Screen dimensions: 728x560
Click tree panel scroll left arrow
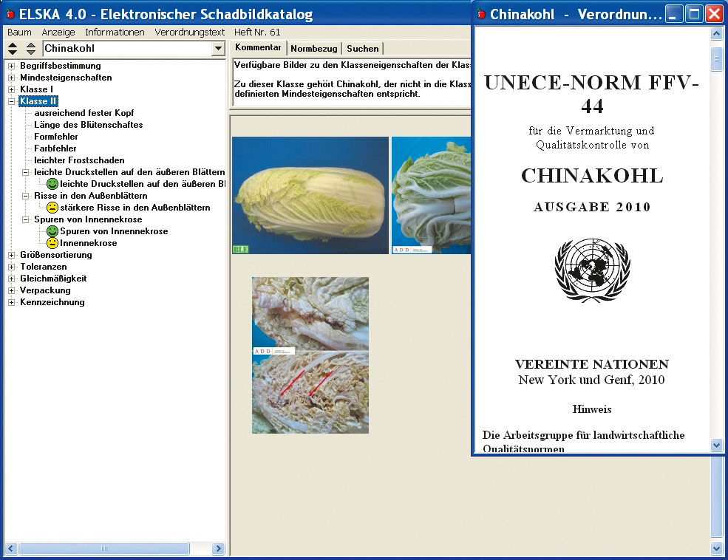coord(11,548)
